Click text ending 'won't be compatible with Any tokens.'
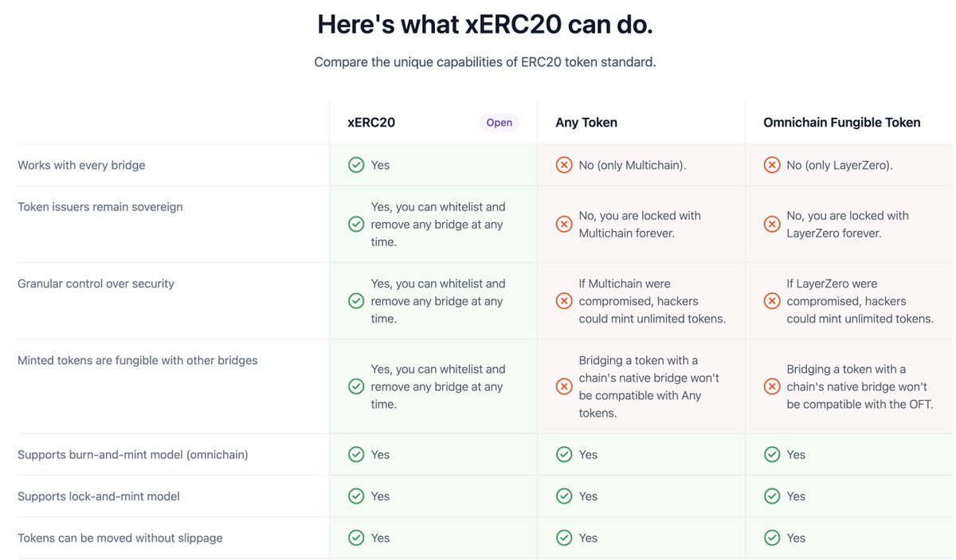The width and height of the screenshot is (956, 560). click(x=649, y=386)
